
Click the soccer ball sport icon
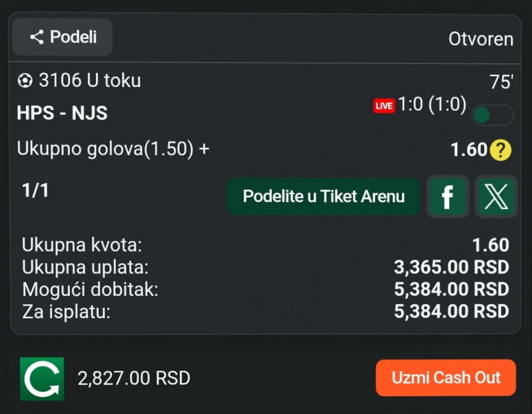(x=25, y=81)
